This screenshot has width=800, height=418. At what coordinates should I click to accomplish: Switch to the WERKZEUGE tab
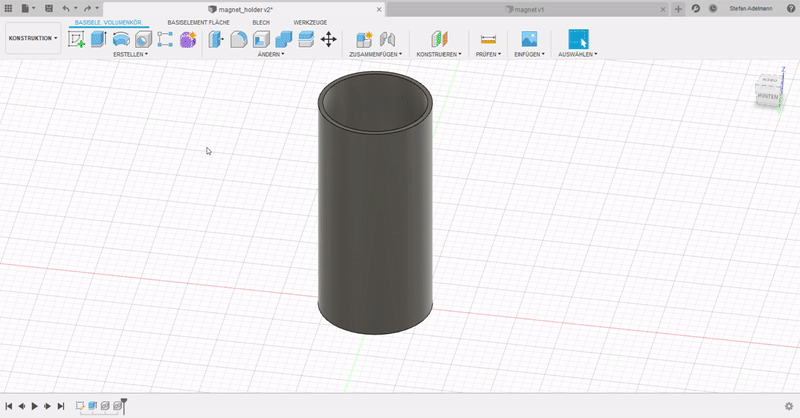pos(309,21)
